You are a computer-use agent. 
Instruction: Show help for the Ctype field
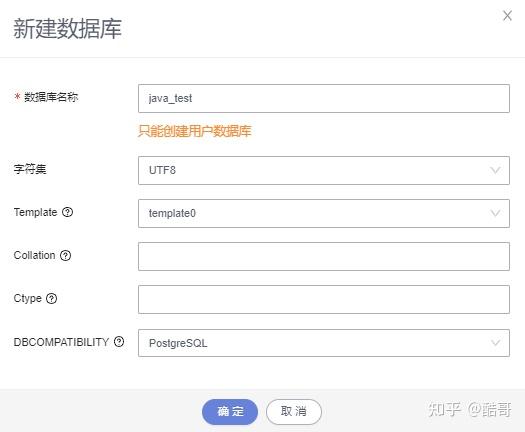pos(52,298)
